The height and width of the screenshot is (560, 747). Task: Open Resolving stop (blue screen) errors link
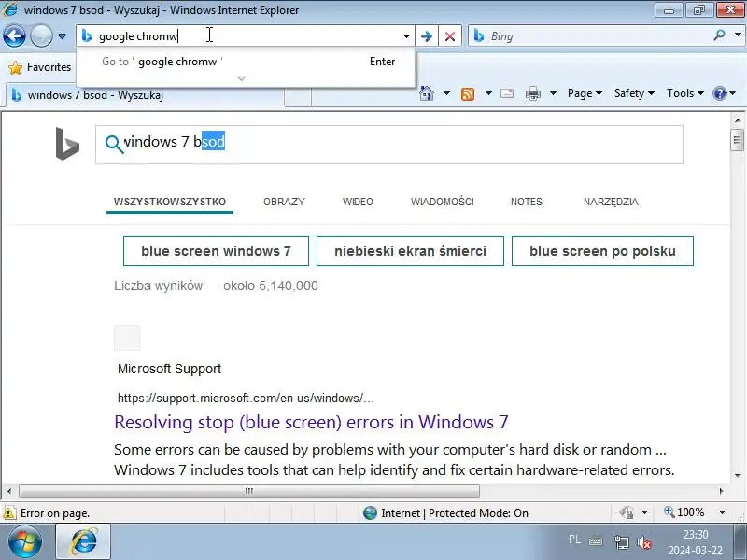[x=311, y=423]
